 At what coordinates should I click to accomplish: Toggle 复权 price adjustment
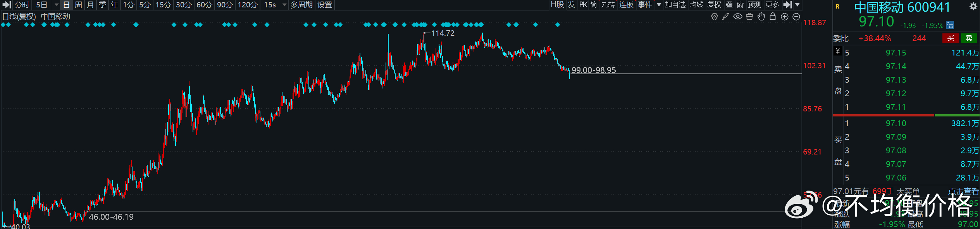714,5
